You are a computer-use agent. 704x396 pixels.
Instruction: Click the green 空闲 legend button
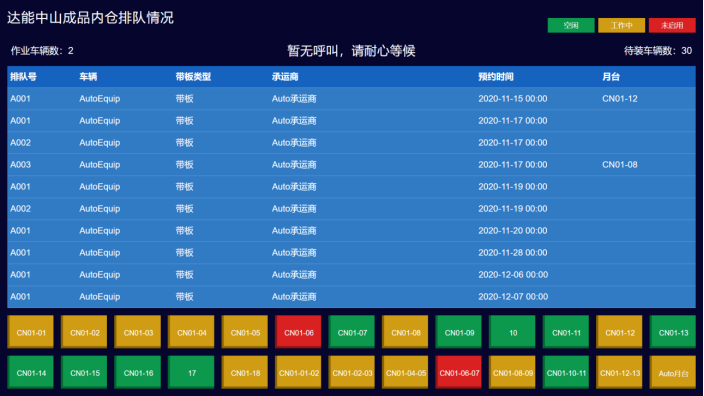click(571, 25)
